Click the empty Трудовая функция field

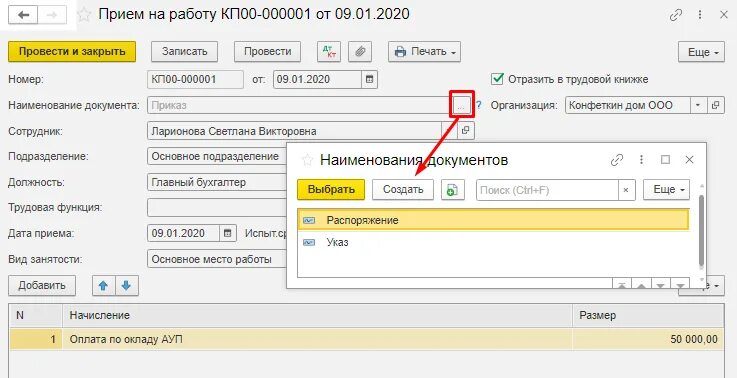pyautogui.click(x=217, y=208)
